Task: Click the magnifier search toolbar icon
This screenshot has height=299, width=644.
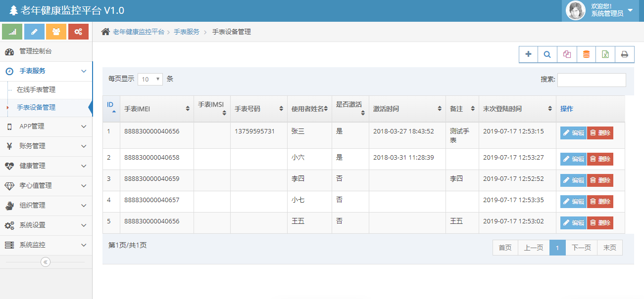Action: 547,54
